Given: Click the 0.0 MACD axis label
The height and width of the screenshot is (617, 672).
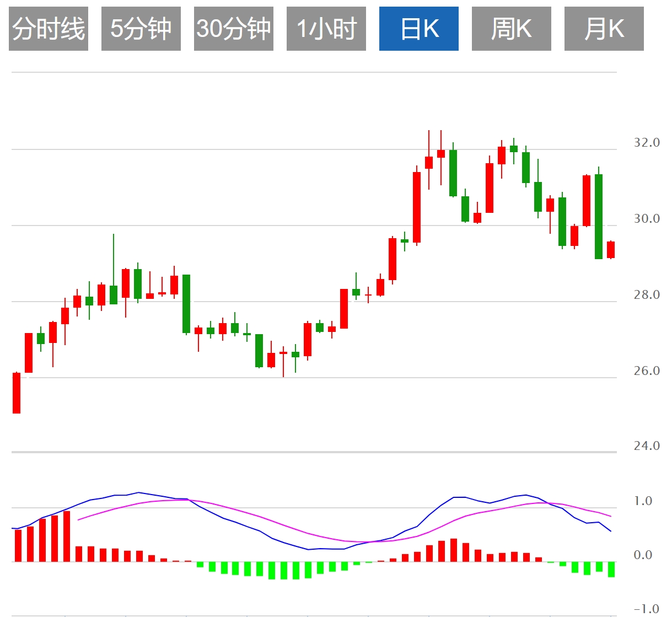Looking at the screenshot, I should (x=643, y=555).
